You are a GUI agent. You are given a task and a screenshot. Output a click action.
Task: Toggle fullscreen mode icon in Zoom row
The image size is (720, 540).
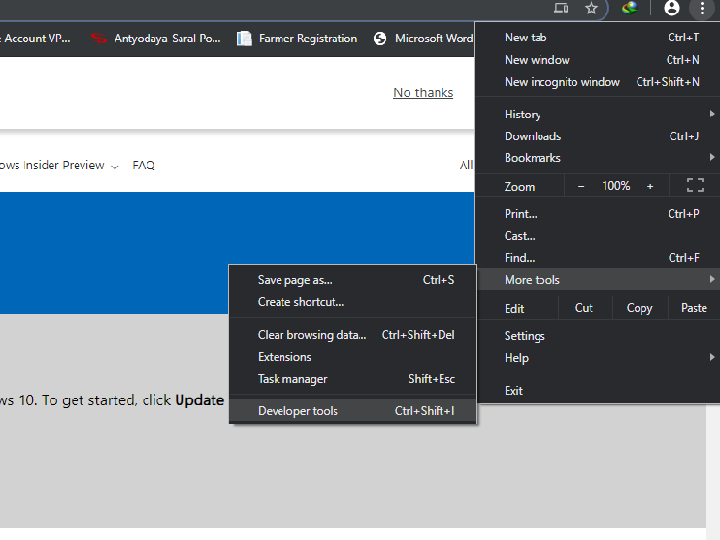[695, 186]
